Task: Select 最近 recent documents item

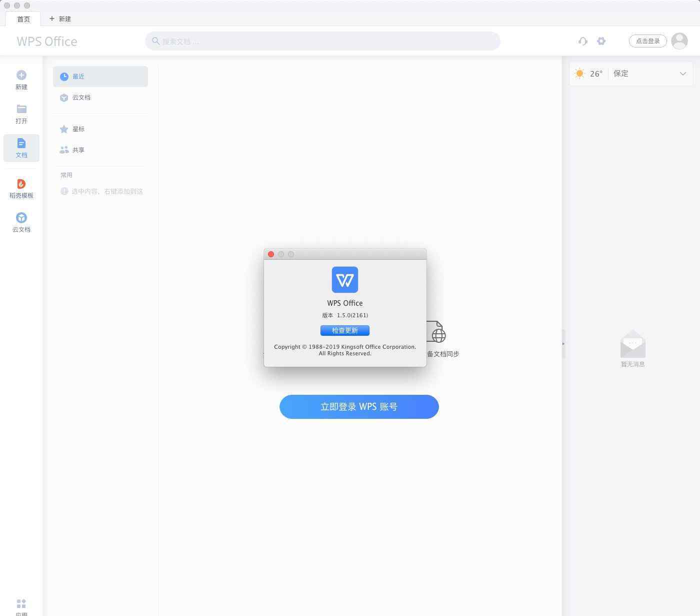Action: coord(100,77)
